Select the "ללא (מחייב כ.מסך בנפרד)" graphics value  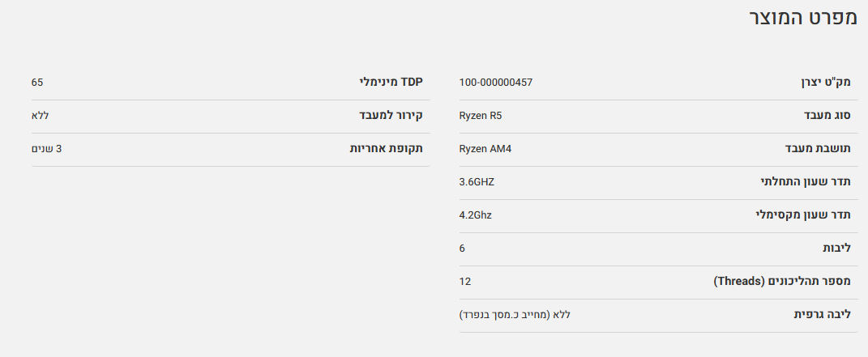pos(515,315)
